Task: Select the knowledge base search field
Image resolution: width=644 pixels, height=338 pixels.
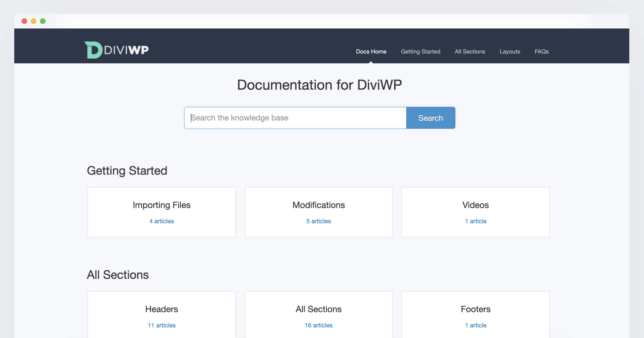Action: coord(296,118)
